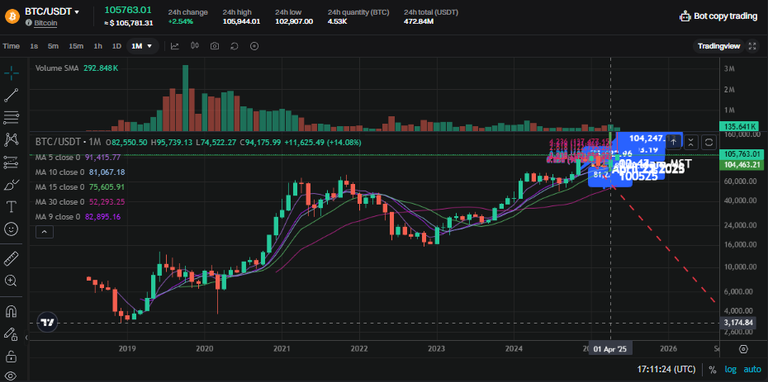Select the crosshair cursor tool
This screenshot has height=382, width=768.
11,73
